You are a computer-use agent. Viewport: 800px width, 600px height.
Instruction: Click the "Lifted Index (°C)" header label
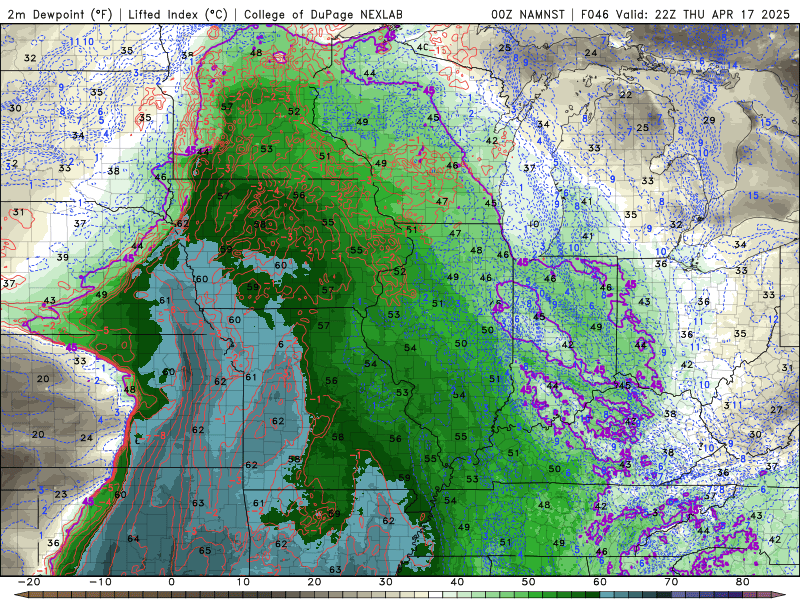coord(178,14)
